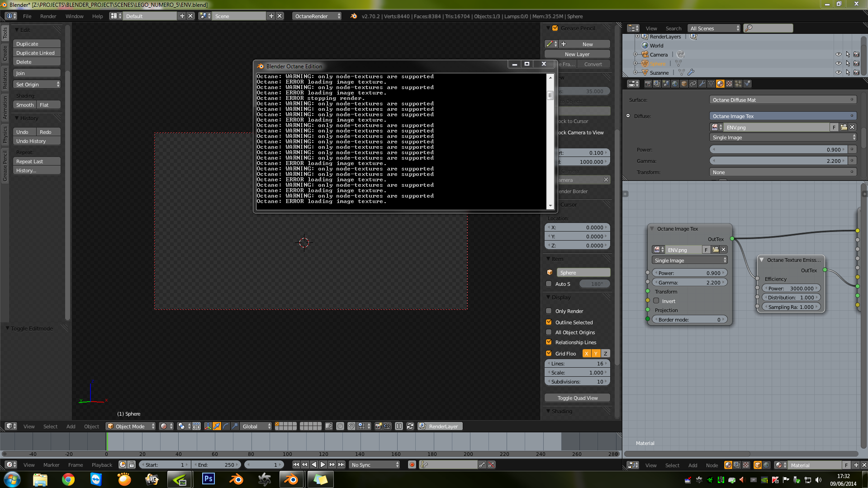Click the New Layer button
The image size is (868, 488).
pos(577,54)
